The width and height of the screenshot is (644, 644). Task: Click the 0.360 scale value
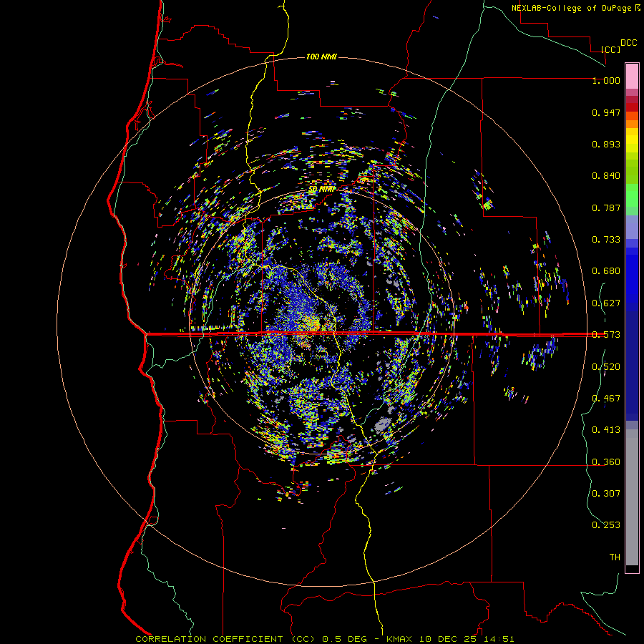tap(606, 462)
